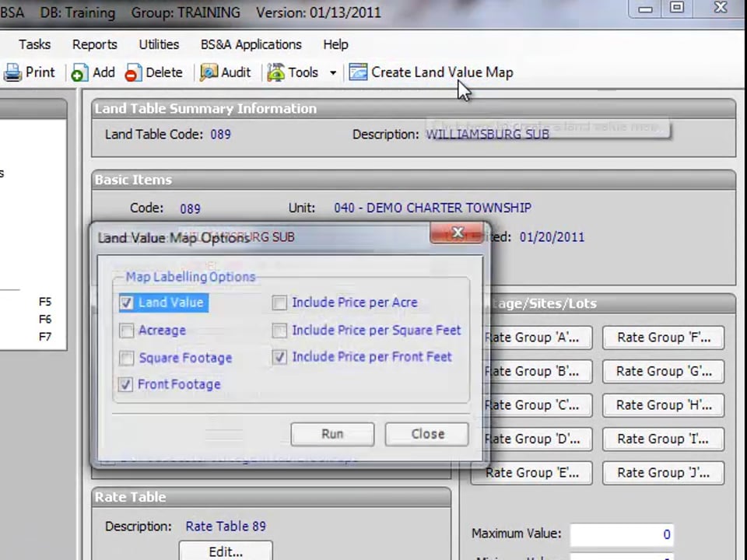
Task: Click the F6 shortcut entry in left panel
Action: tap(45, 320)
